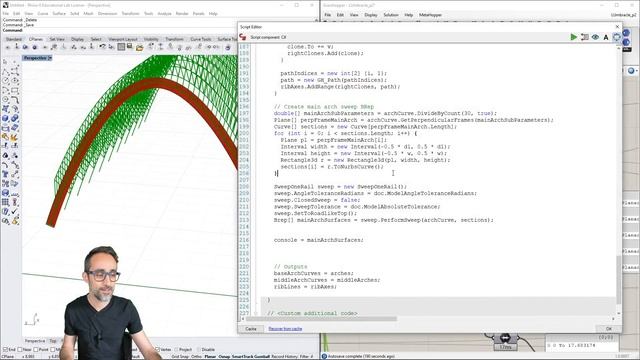Screen dimensions: 640x360
Task: Click the save CPlane disk icon in the toolbar
Action: click(x=129, y=47)
